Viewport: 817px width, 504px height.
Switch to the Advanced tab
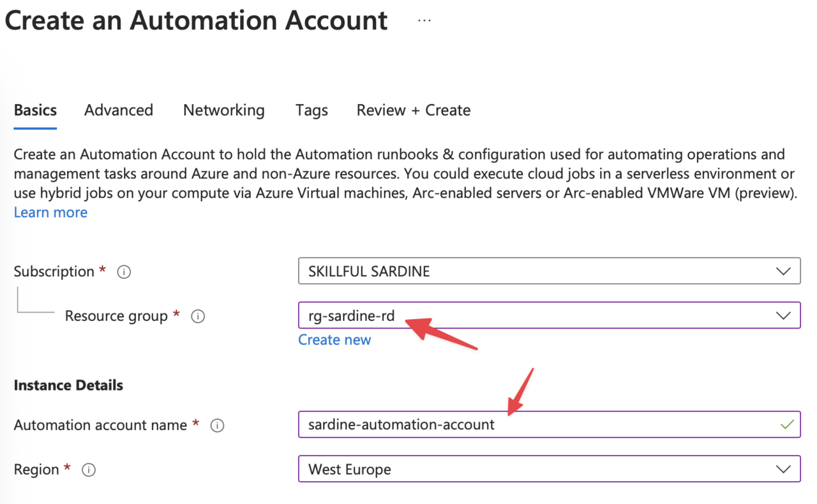[x=119, y=110]
